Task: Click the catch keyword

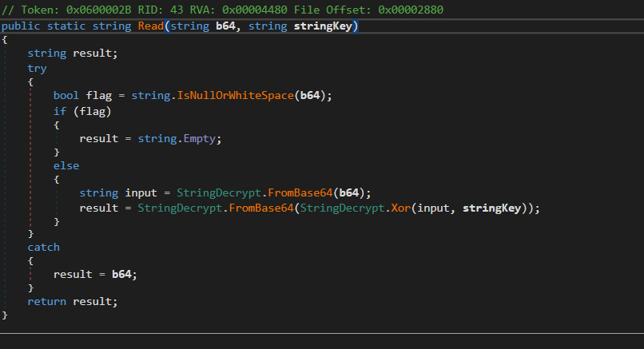Action: 43,247
